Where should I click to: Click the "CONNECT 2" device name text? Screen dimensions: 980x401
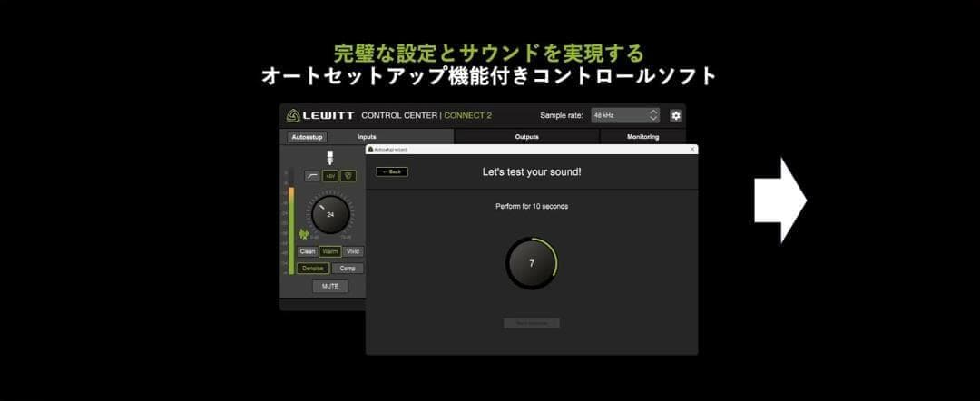coord(467,115)
